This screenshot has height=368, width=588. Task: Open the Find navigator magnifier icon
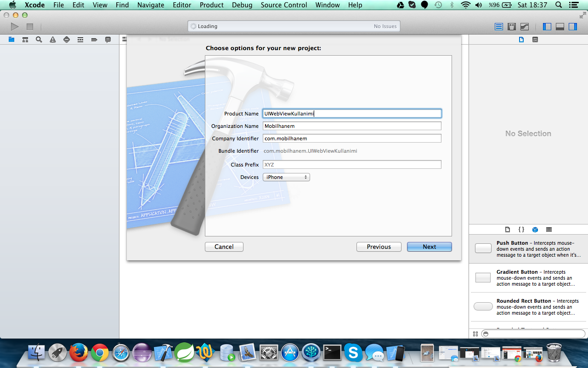(39, 40)
